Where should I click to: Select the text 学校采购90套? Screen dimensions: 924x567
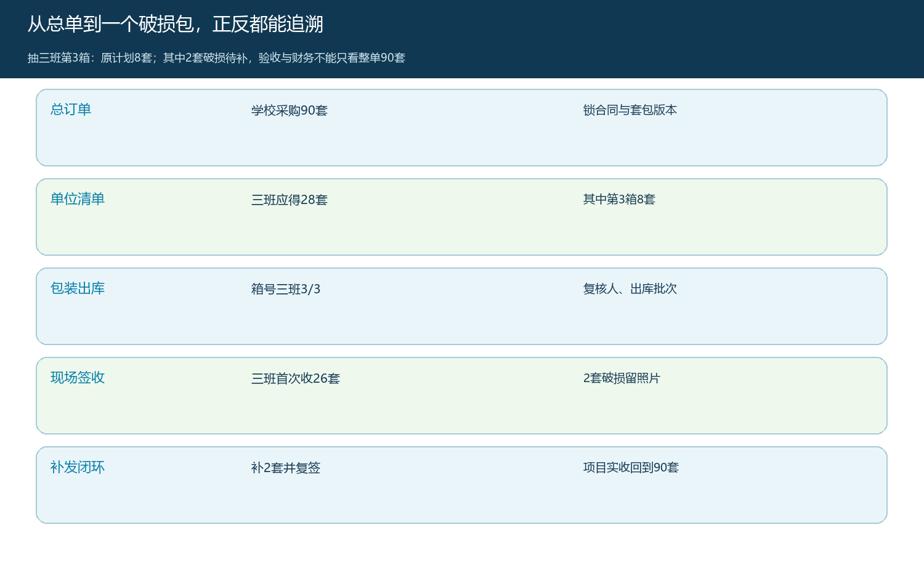click(x=290, y=110)
